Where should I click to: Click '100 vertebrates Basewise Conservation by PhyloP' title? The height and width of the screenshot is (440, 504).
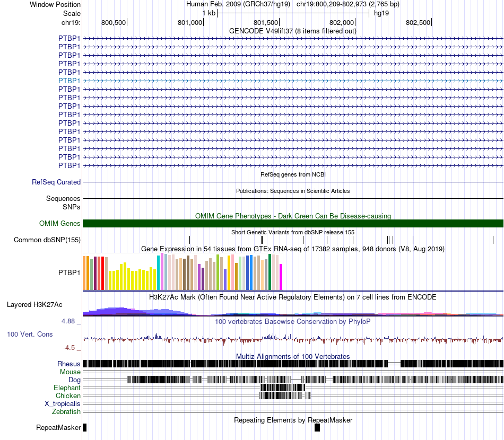(293, 321)
